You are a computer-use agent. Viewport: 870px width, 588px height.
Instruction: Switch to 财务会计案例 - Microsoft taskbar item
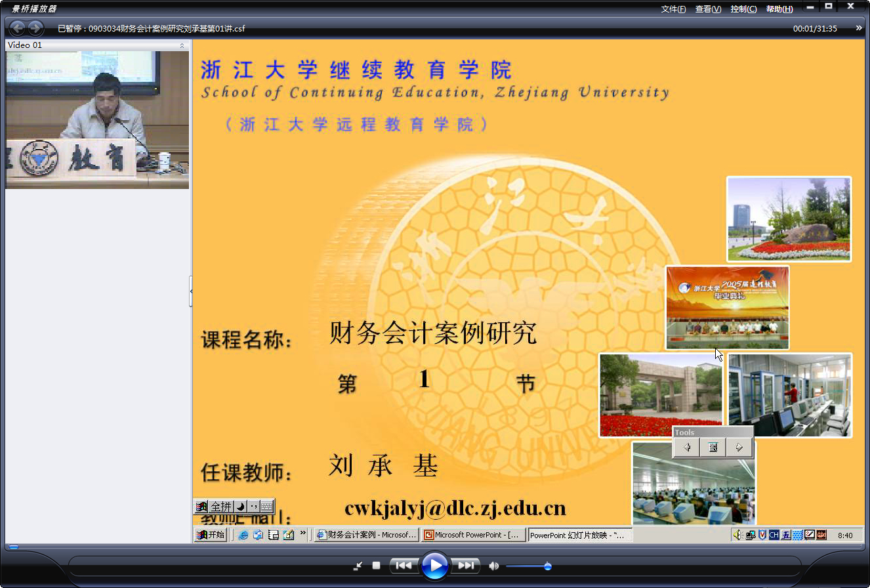click(x=366, y=535)
